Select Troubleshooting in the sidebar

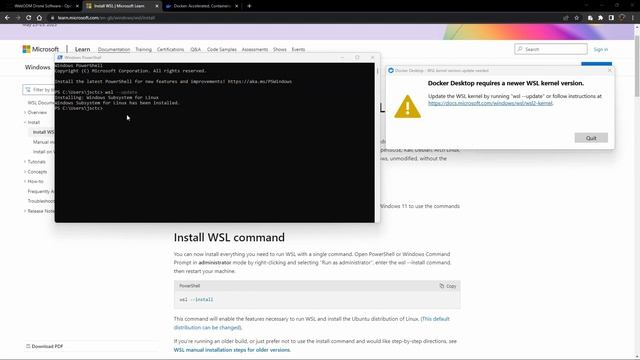[41, 201]
